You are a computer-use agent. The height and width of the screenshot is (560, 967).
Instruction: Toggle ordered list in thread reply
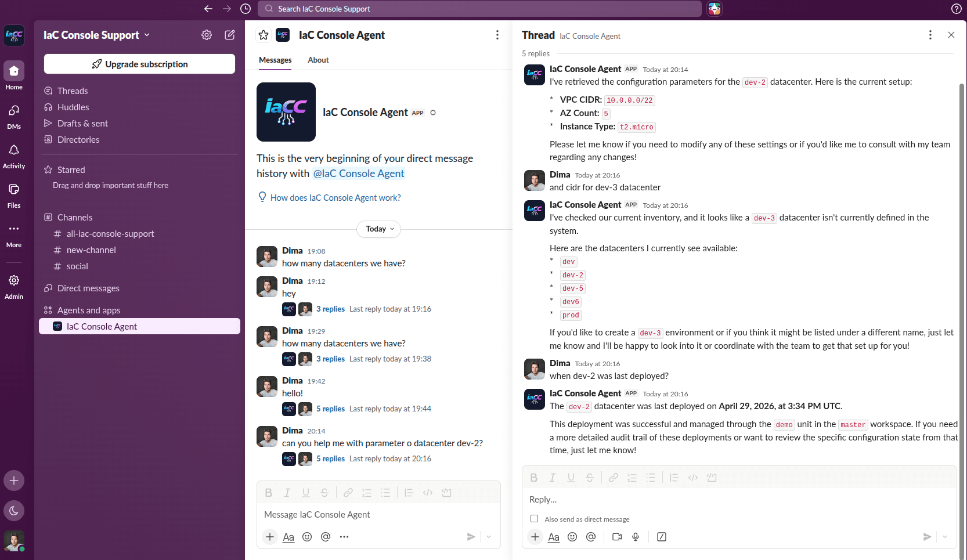coord(632,478)
